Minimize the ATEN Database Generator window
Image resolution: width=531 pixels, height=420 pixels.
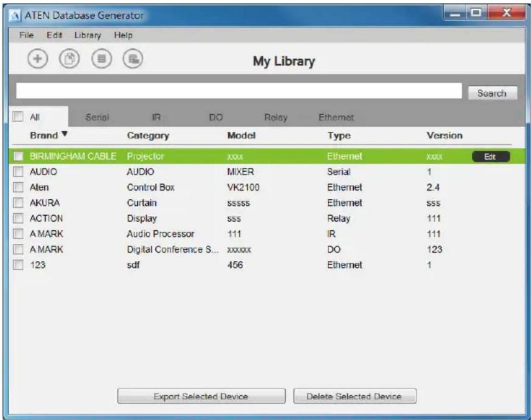(456, 13)
